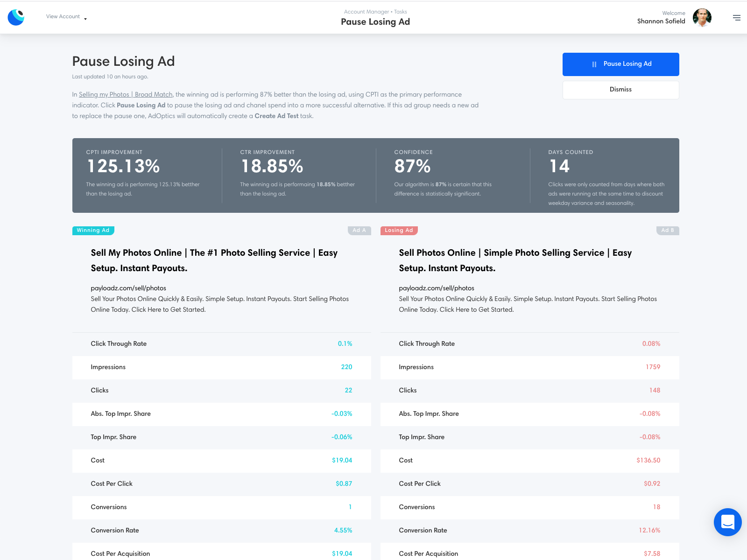Open the chat support bubble
This screenshot has width=747, height=560.
coord(727,522)
